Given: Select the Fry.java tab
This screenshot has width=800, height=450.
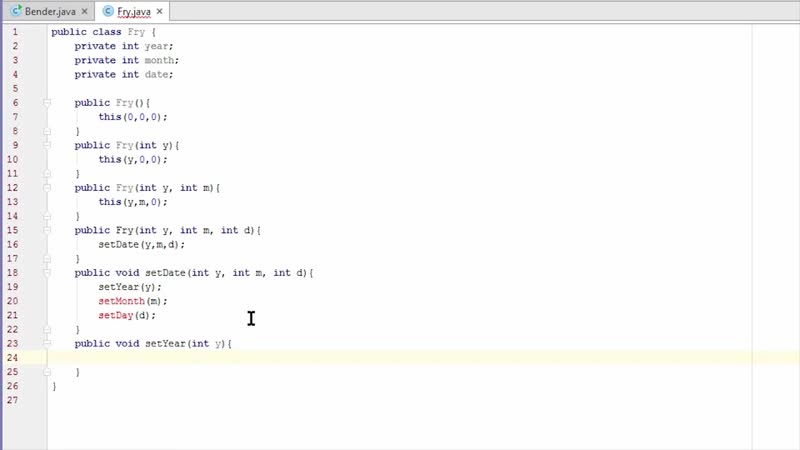Looking at the screenshot, I should 134,11.
